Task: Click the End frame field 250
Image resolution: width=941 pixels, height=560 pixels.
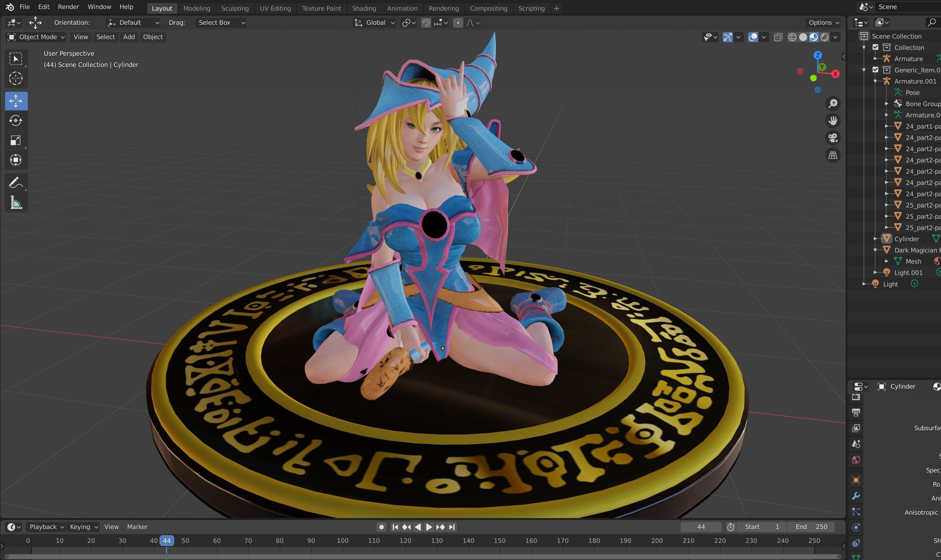Action: point(811,527)
